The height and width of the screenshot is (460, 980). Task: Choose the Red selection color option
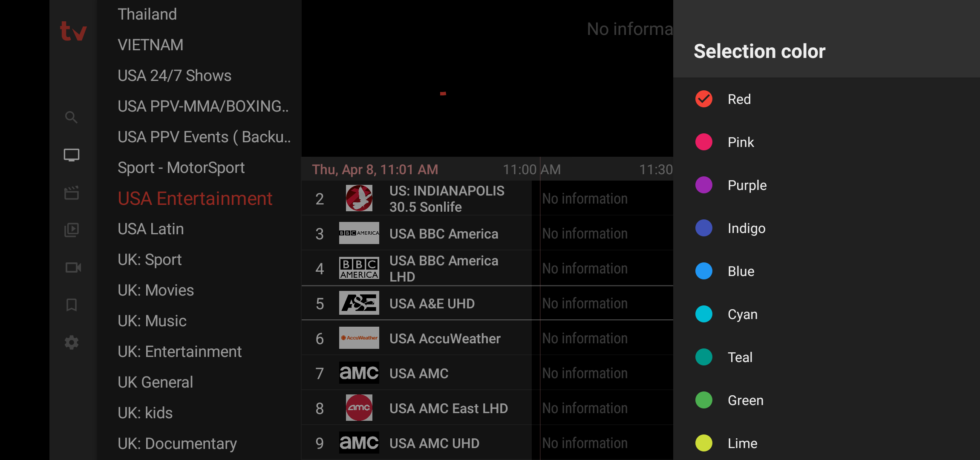pyautogui.click(x=827, y=99)
